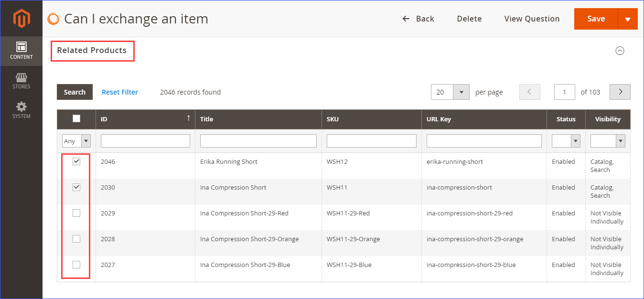644x299 pixels.
Task: Collapse the Related Products section
Action: (620, 51)
